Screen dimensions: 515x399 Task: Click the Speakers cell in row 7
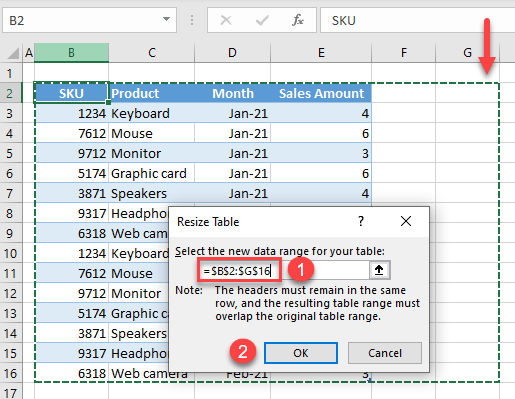pyautogui.click(x=152, y=194)
